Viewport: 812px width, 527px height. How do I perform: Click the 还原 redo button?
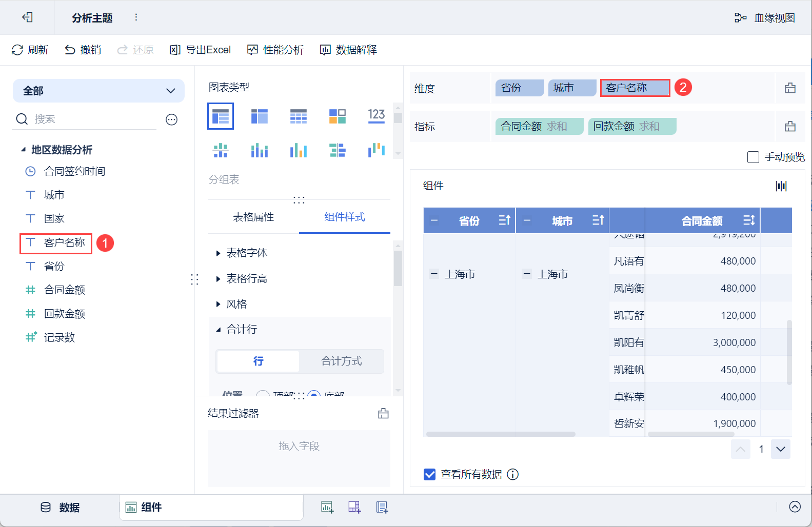(135, 50)
